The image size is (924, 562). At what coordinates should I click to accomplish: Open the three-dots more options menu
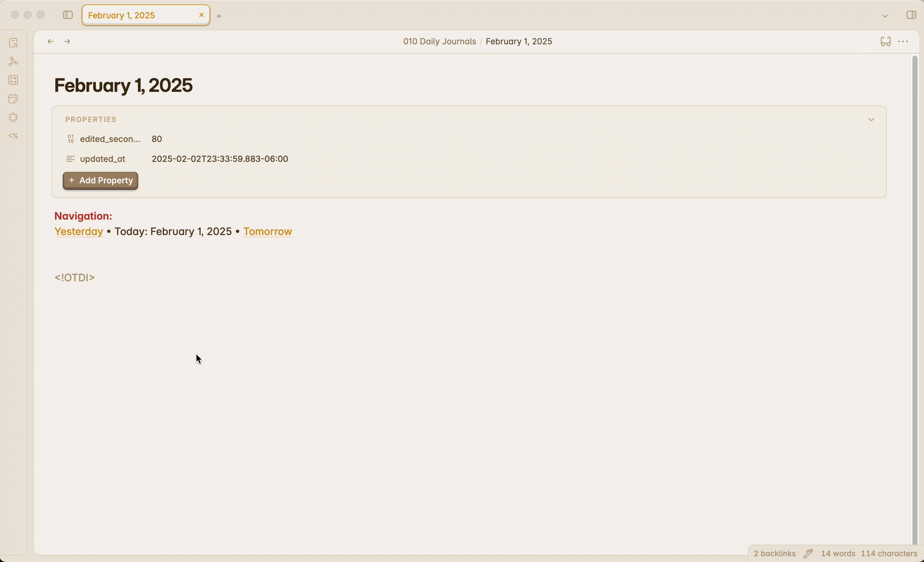(903, 42)
